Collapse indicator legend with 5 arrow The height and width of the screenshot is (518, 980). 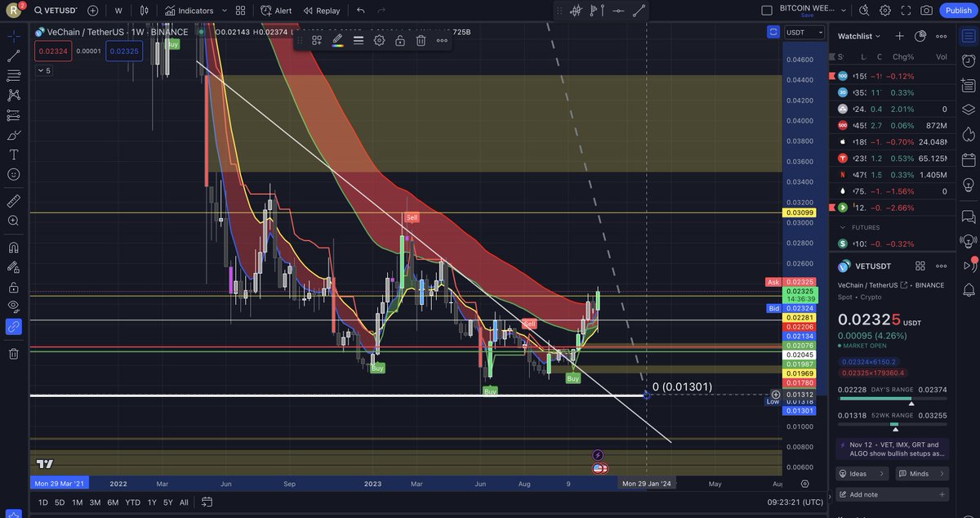point(43,71)
